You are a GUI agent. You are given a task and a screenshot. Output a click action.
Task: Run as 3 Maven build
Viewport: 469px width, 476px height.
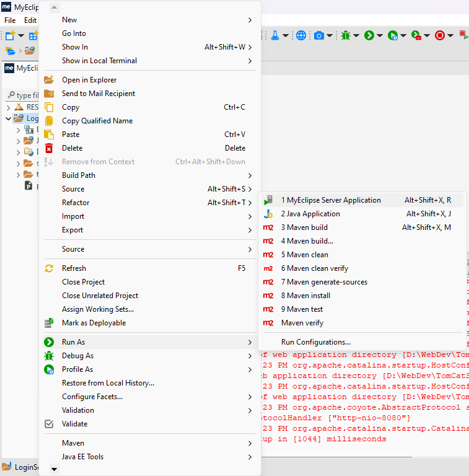(x=304, y=227)
